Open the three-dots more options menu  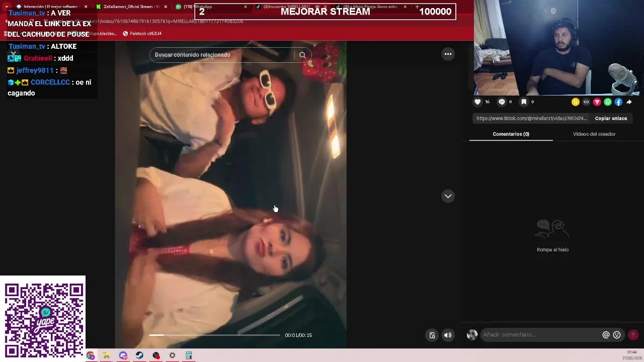pyautogui.click(x=448, y=54)
